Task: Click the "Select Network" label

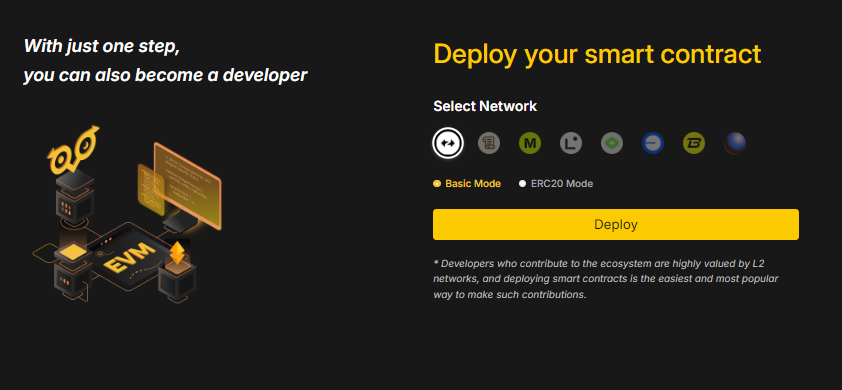Action: [485, 106]
